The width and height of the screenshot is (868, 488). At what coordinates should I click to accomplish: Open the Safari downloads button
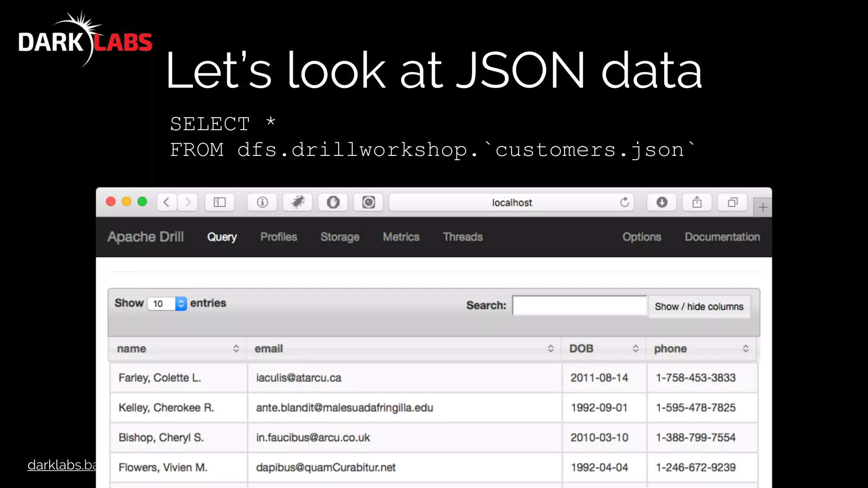[x=662, y=202]
